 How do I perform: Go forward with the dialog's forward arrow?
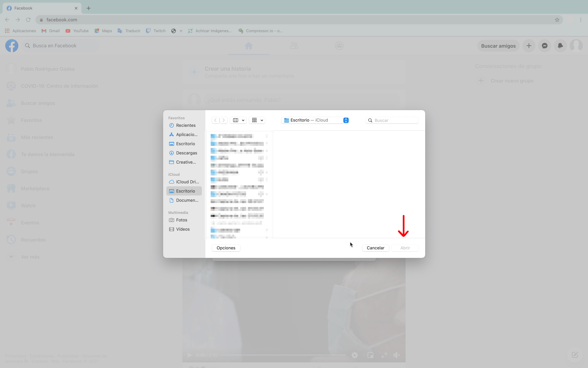tap(224, 120)
